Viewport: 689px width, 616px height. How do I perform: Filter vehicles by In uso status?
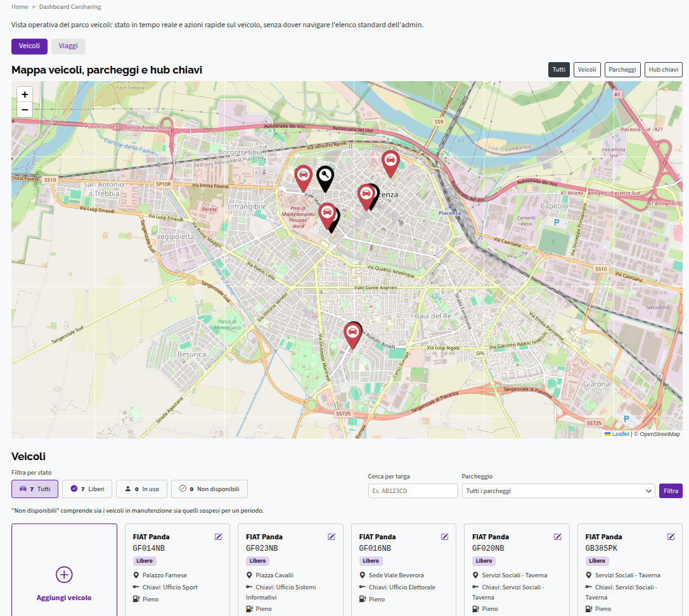coord(141,489)
